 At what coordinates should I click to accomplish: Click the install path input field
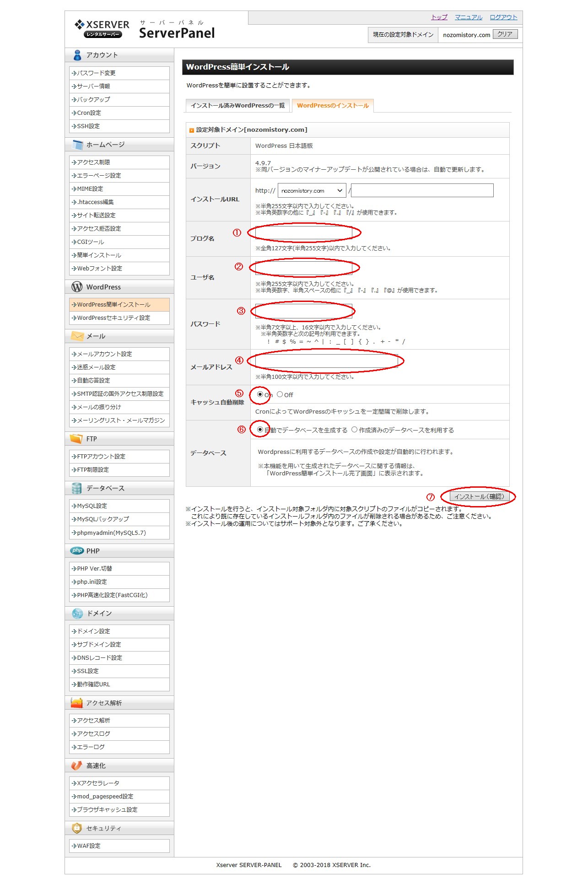pos(422,190)
